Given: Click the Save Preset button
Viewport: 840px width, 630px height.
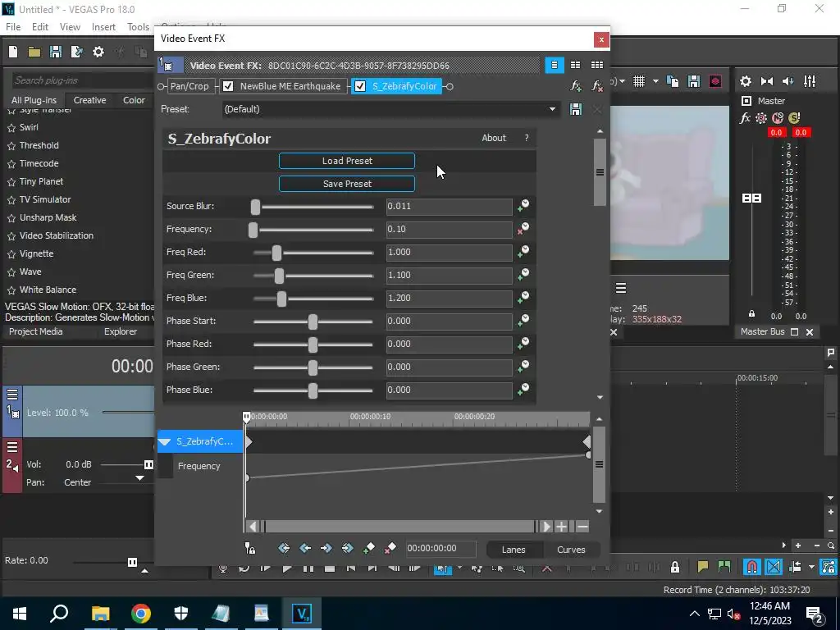Looking at the screenshot, I should (347, 184).
